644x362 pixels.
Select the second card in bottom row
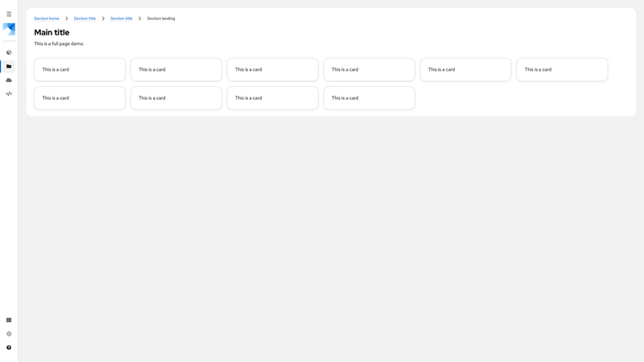[x=176, y=98]
